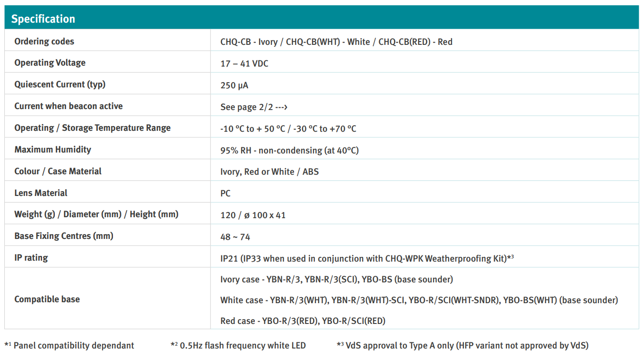644x357 pixels.
Task: Select the 95% RH non-condensing value
Action: (x=289, y=151)
